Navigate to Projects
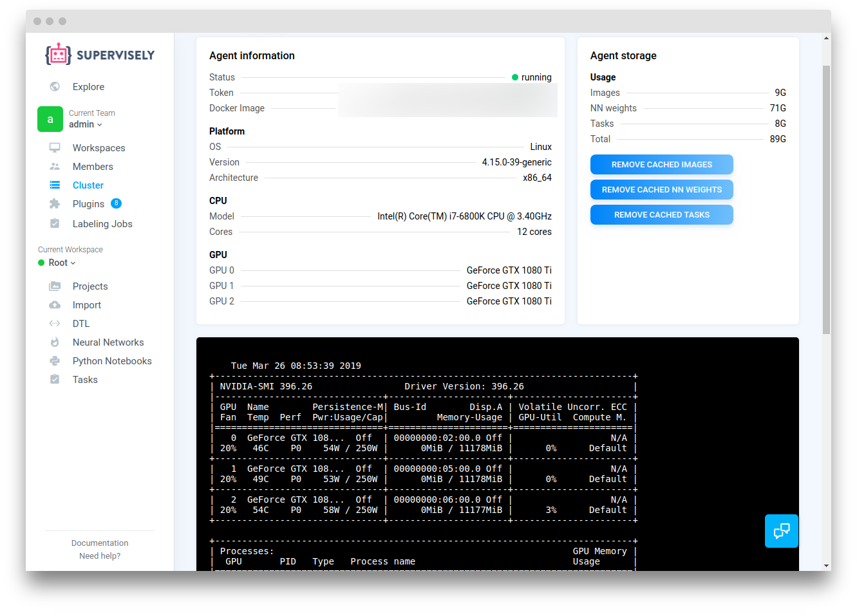Image resolution: width=857 pixels, height=616 pixels. point(90,286)
